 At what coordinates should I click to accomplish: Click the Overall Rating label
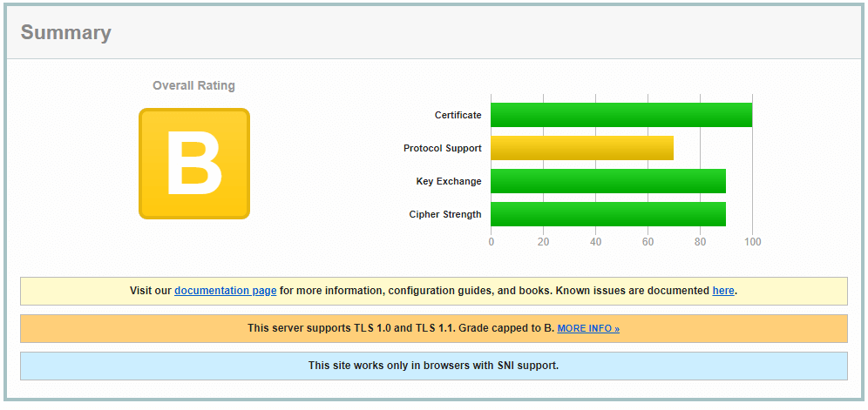tap(193, 86)
